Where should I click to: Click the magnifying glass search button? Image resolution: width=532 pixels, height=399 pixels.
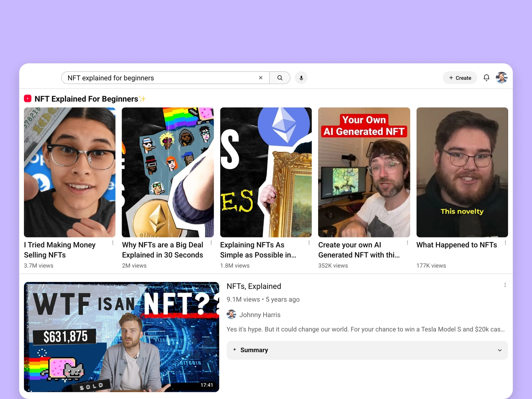tap(280, 78)
